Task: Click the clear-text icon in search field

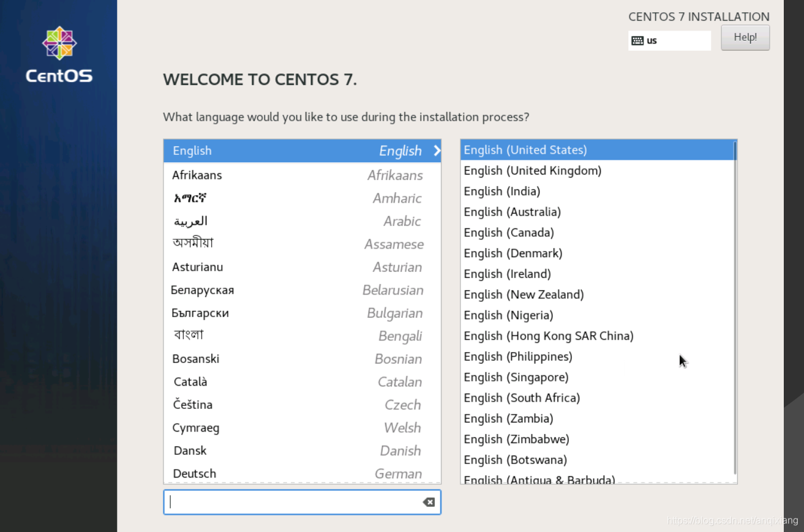Action: (429, 502)
